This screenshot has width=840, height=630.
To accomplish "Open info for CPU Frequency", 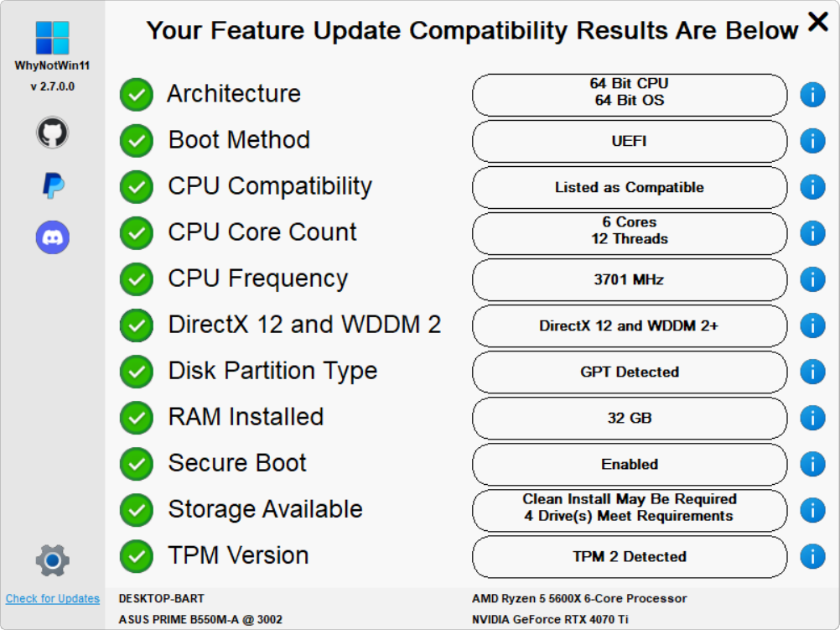I will pos(812,279).
